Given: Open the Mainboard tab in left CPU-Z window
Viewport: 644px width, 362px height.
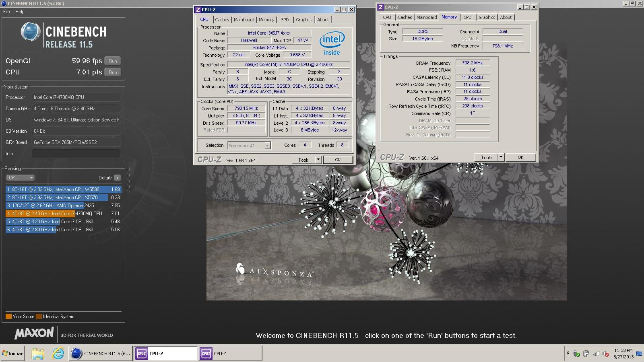Looking at the screenshot, I should tap(244, 20).
